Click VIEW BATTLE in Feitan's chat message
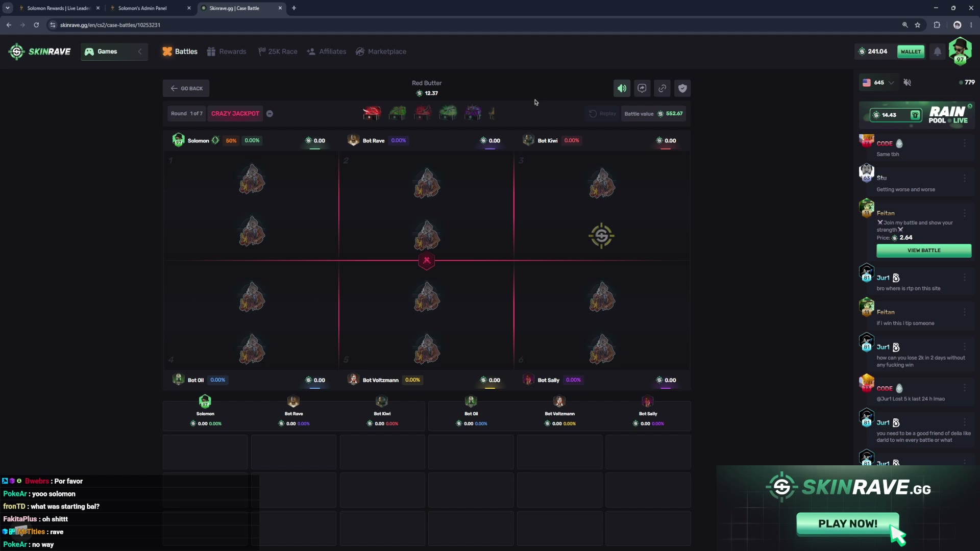 click(x=924, y=251)
